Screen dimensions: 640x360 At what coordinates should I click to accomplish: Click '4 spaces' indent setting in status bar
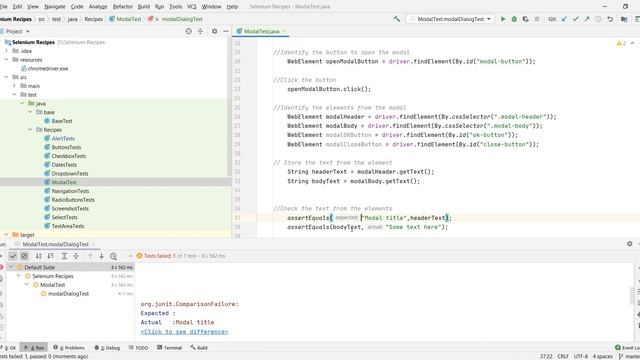(x=602, y=356)
